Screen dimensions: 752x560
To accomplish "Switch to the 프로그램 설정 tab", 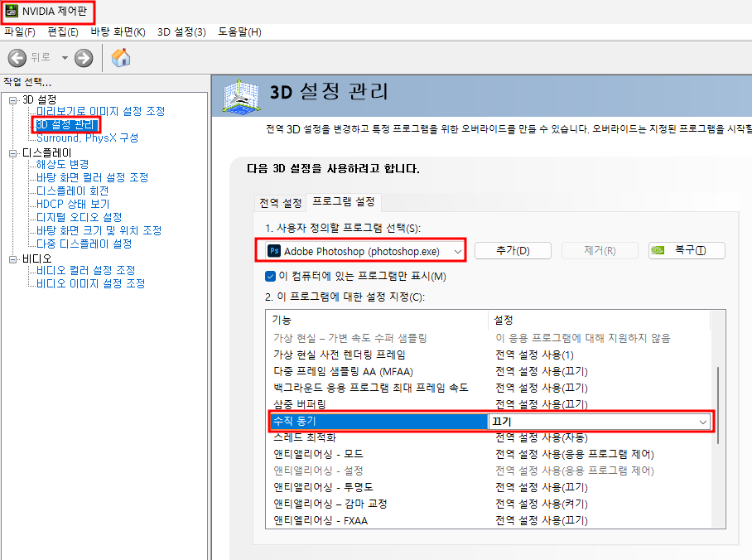I will point(344,201).
